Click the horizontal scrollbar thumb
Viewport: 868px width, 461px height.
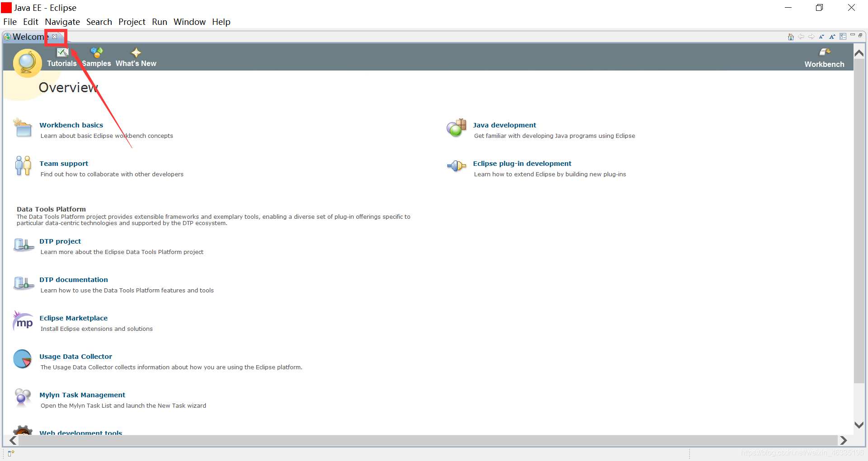pyautogui.click(x=428, y=440)
